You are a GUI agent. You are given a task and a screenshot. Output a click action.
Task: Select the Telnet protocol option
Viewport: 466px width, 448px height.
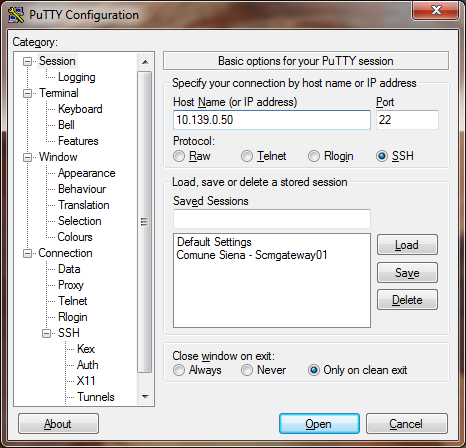247,156
